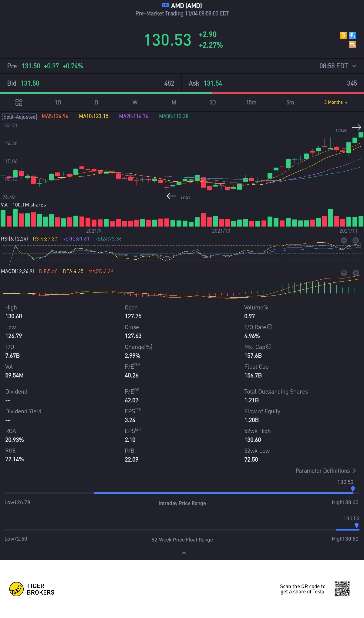The height and width of the screenshot is (618, 364).
Task: Tap the 52-Week Price Float Range marker
Action: pyautogui.click(x=357, y=525)
